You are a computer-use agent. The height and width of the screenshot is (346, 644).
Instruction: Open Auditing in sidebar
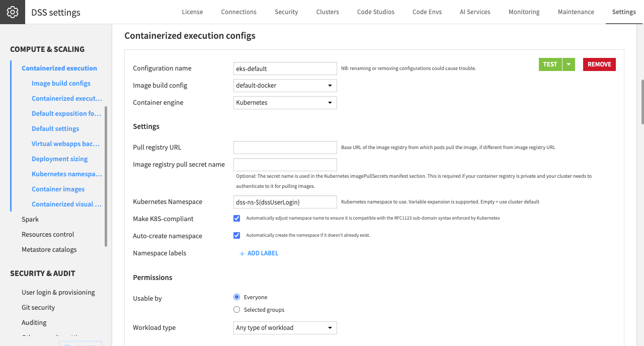(34, 322)
